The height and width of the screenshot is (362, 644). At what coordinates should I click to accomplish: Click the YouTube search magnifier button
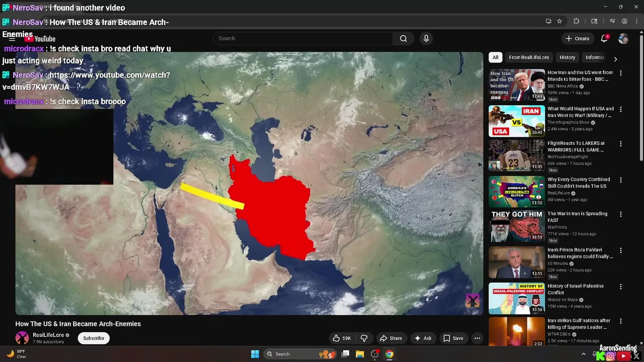pyautogui.click(x=404, y=38)
